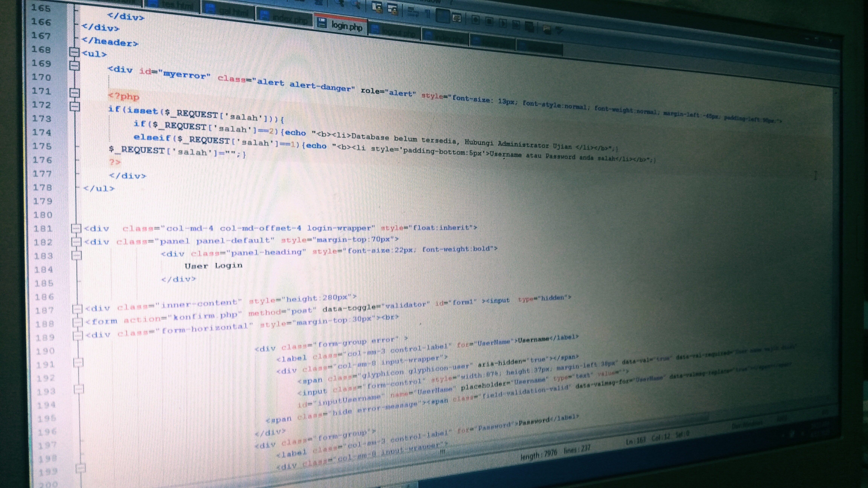Collapse form fold marker at line 188

point(78,322)
